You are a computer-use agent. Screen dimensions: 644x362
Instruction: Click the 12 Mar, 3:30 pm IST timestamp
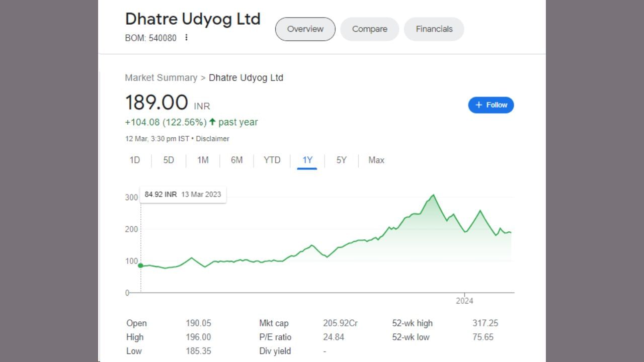pyautogui.click(x=157, y=139)
